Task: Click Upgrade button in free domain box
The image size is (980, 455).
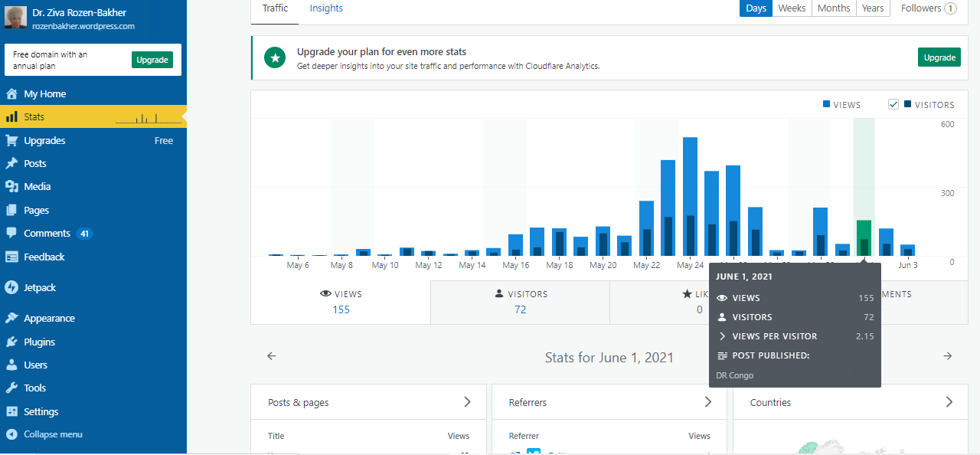Action: (x=152, y=60)
